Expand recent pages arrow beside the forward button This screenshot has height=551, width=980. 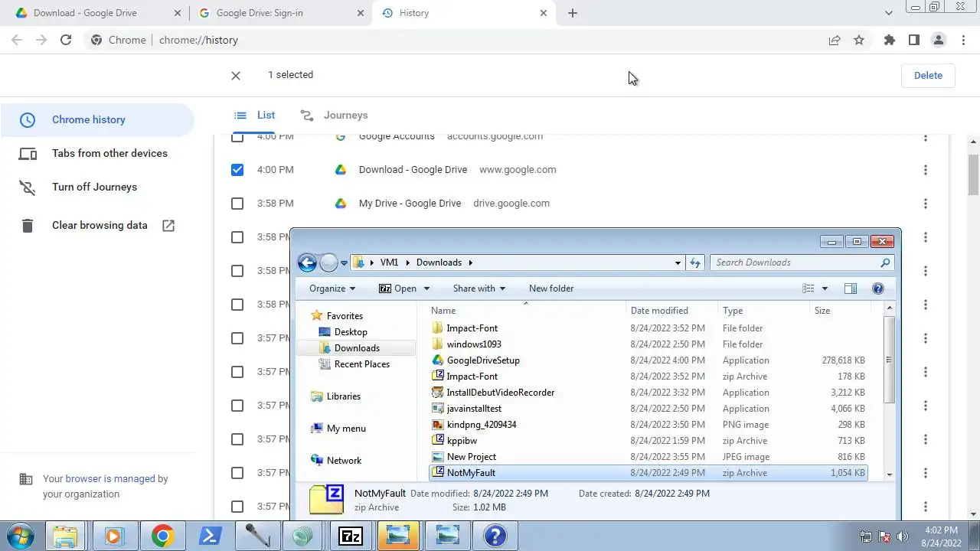point(344,262)
